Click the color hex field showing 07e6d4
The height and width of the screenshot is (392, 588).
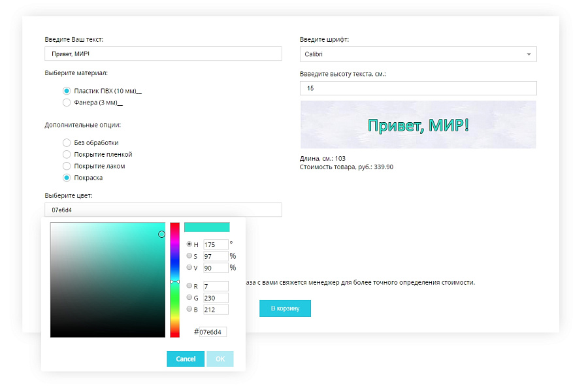pyautogui.click(x=163, y=210)
